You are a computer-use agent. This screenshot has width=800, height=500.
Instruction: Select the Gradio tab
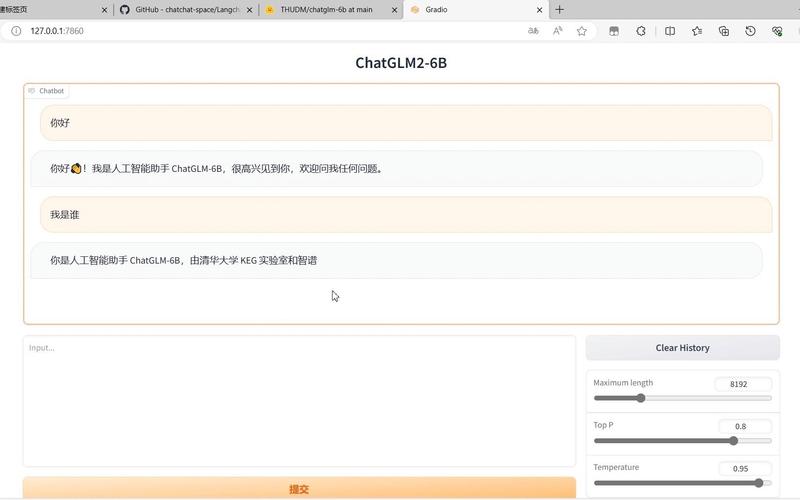[474, 10]
